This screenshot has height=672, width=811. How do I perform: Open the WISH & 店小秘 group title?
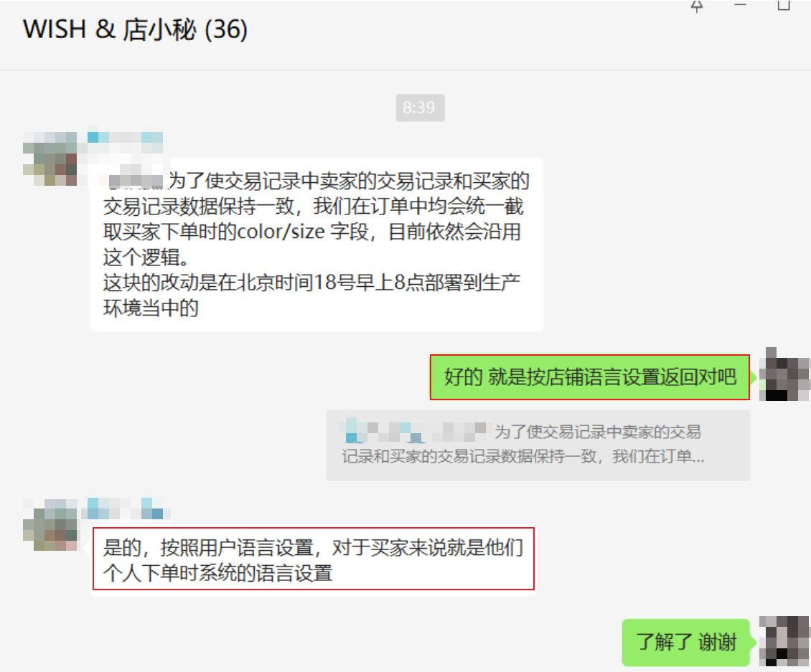(136, 29)
